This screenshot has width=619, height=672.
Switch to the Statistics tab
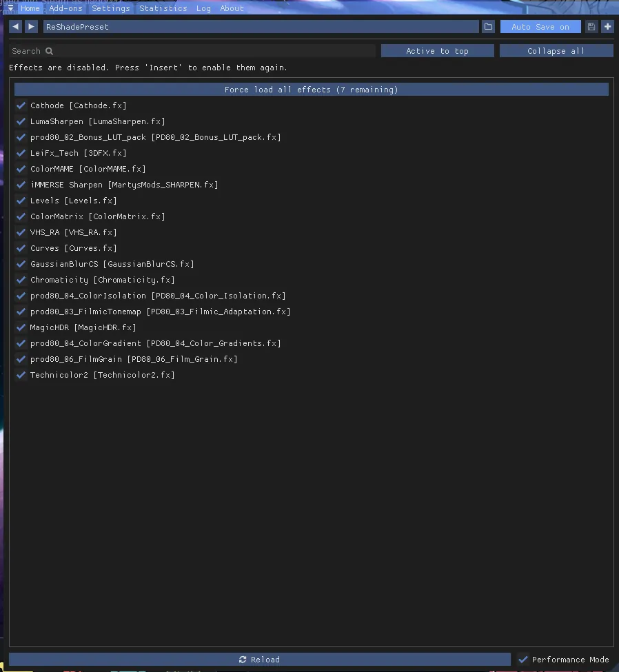(x=163, y=8)
